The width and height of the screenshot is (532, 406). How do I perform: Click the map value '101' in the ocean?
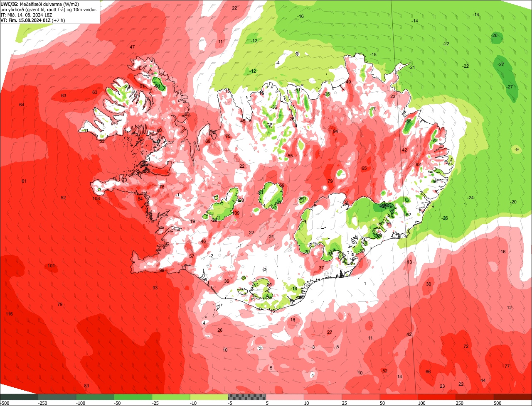click(51, 266)
